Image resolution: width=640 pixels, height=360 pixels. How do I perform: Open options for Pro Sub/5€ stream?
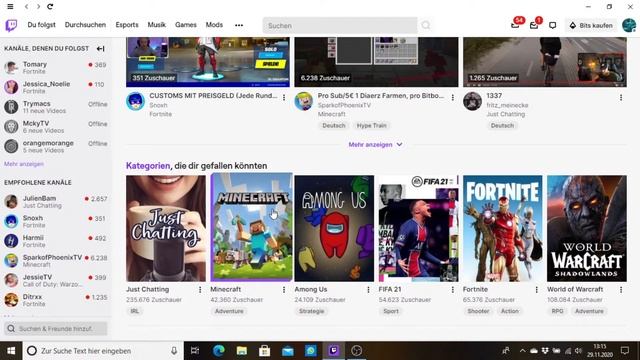[x=453, y=98]
